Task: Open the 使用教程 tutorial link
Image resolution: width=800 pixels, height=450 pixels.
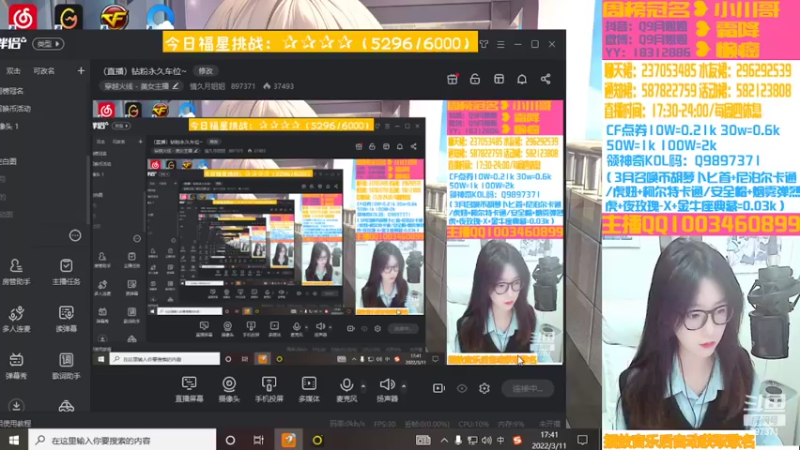Action: coord(15,423)
